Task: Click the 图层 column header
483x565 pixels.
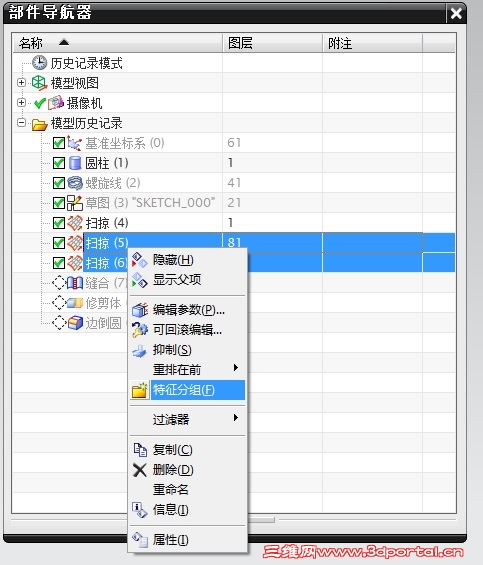Action: coord(272,43)
